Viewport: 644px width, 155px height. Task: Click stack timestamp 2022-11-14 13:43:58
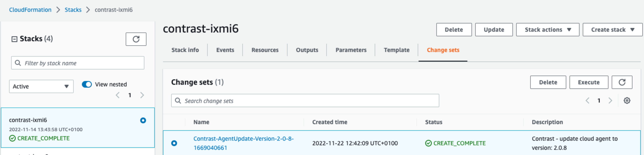click(46, 130)
